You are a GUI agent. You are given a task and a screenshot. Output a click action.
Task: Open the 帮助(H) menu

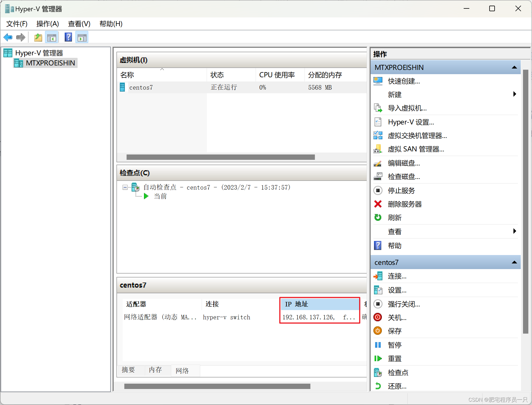pyautogui.click(x=111, y=24)
